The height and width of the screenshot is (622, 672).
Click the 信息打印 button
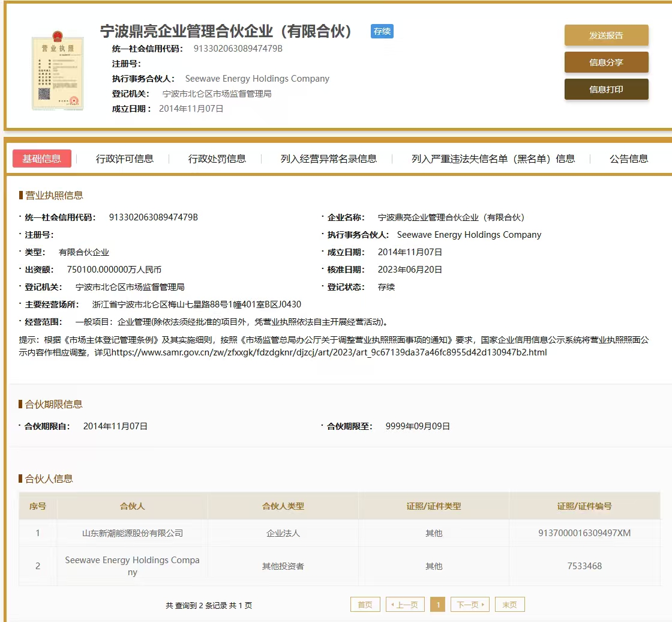[x=606, y=89]
